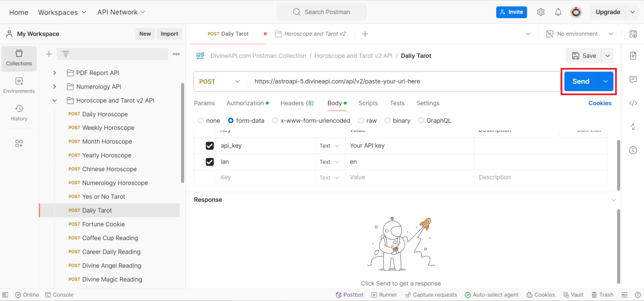Open the tabs overflow chevron
The image size is (644, 301).
pos(528,34)
